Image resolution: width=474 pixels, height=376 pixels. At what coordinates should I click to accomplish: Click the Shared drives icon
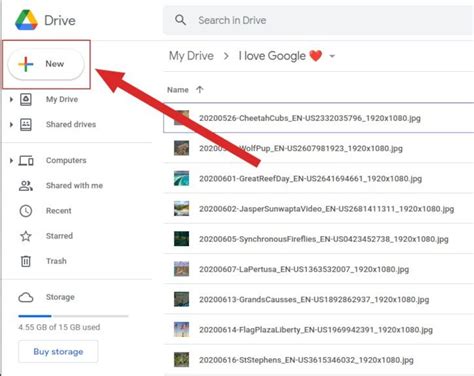click(26, 125)
